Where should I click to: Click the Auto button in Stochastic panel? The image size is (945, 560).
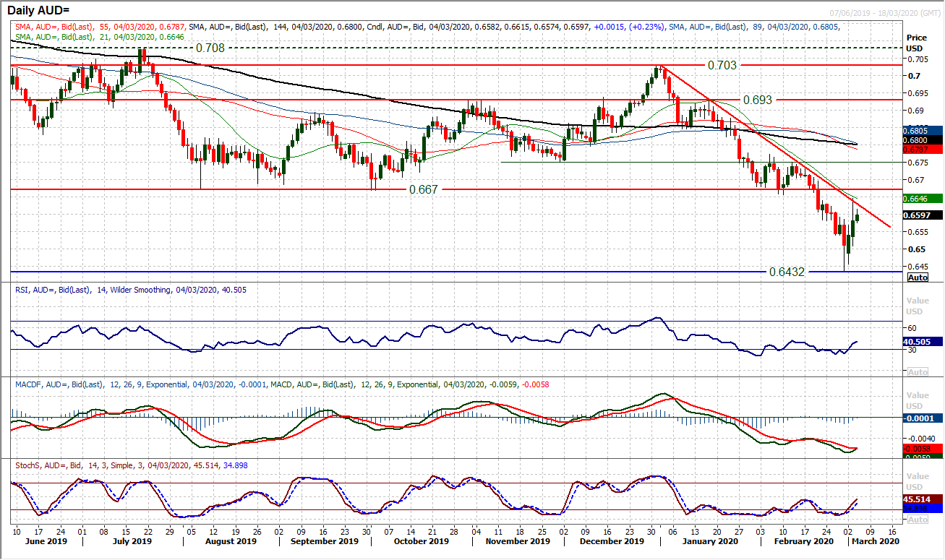pos(918,520)
